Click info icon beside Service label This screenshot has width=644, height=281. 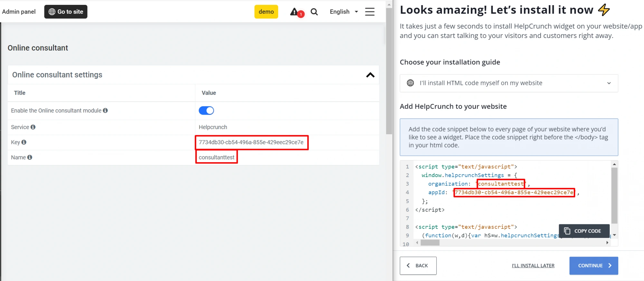tap(33, 127)
